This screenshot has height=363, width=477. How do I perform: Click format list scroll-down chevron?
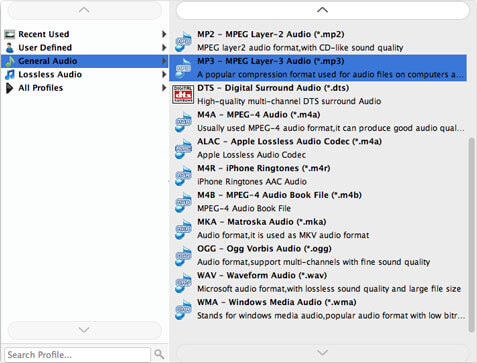pyautogui.click(x=322, y=352)
